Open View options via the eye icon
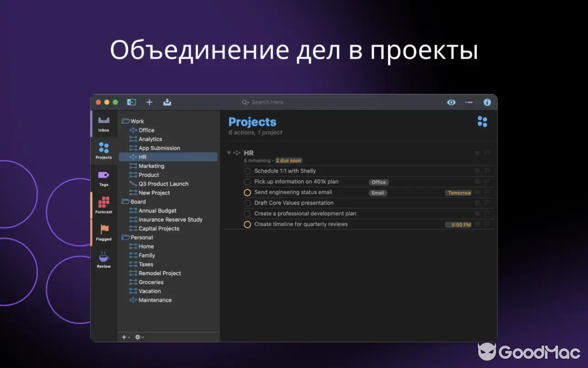The image size is (588, 368). click(x=451, y=102)
